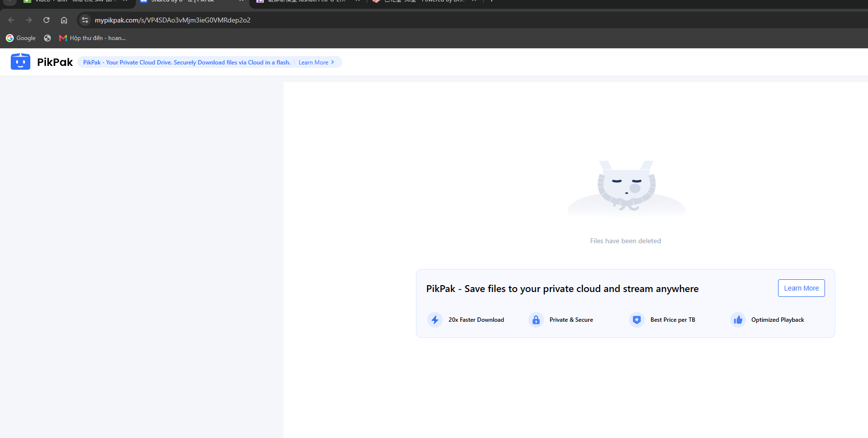Click the padlock Private & Secure icon
868x438 pixels.
(x=536, y=320)
